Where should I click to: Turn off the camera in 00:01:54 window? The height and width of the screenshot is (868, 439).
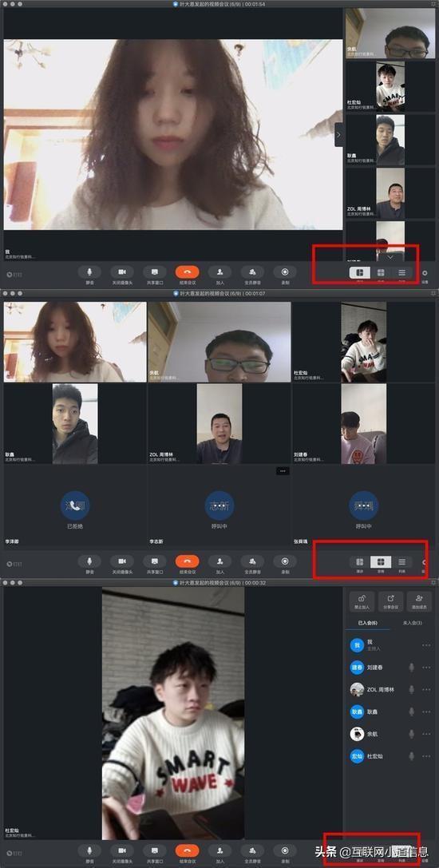(x=122, y=272)
